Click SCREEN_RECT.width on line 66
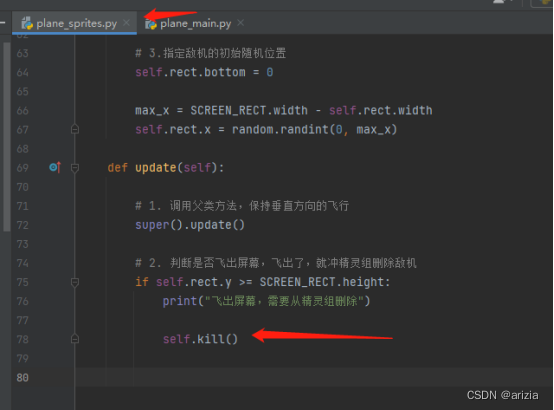The width and height of the screenshot is (554, 410). 249,110
